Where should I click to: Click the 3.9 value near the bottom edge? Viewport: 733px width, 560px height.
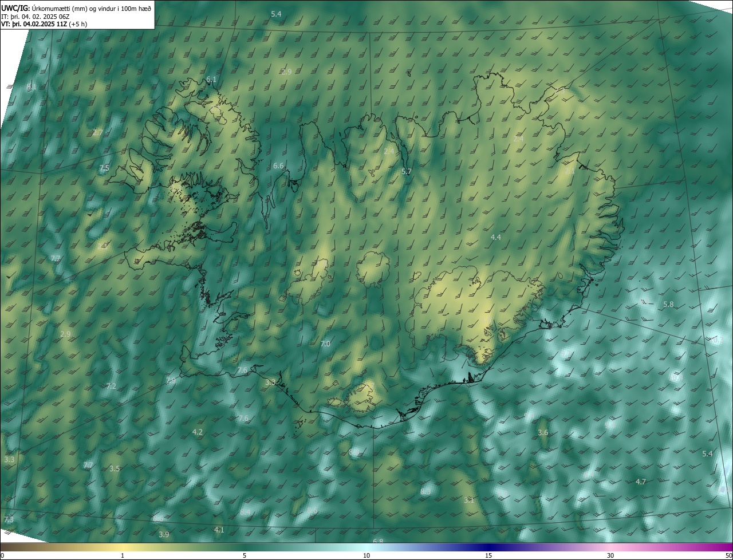[x=164, y=534]
